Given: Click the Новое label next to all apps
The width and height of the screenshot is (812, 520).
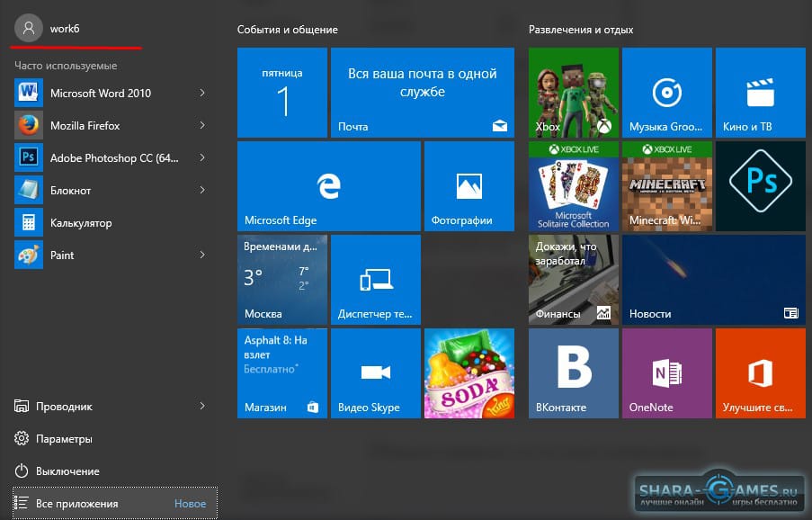Looking at the screenshot, I should click(190, 504).
